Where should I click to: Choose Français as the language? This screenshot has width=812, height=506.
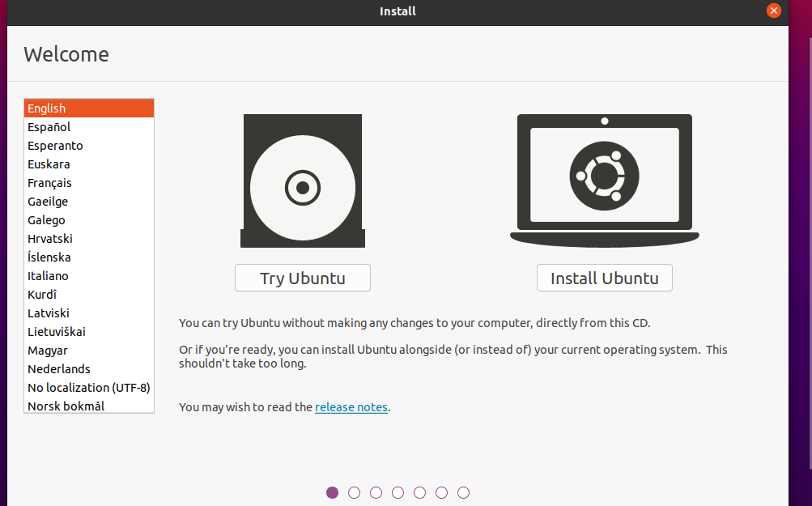click(89, 183)
